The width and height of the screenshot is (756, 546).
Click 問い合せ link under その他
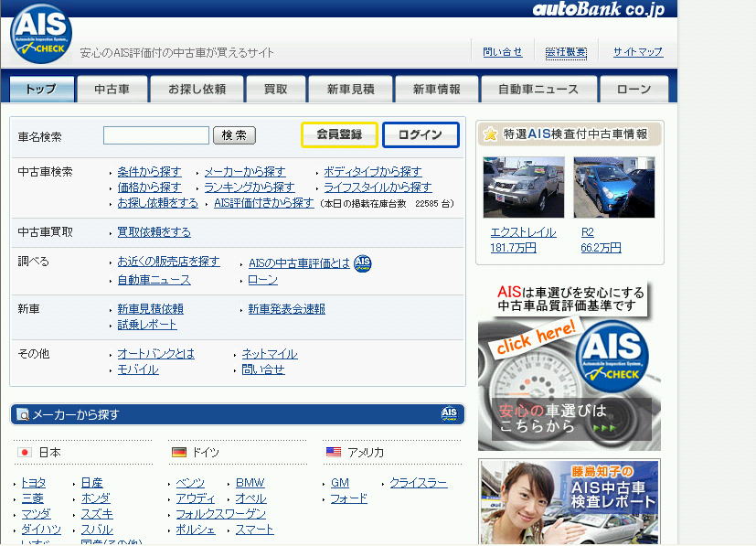tap(263, 369)
